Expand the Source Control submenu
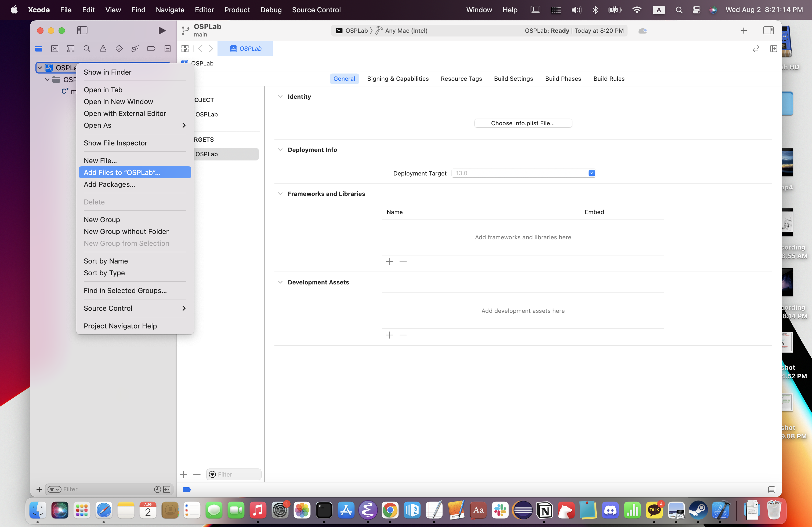The image size is (812, 527). (x=135, y=308)
